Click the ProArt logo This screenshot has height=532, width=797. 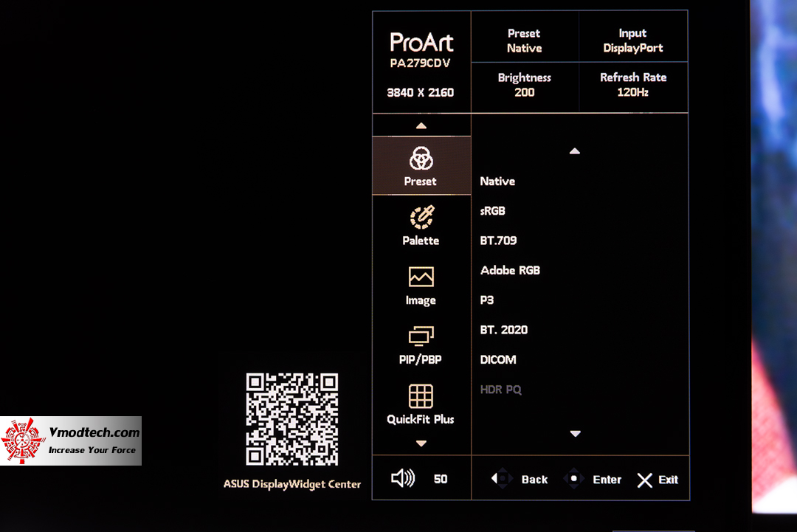pyautogui.click(x=421, y=42)
